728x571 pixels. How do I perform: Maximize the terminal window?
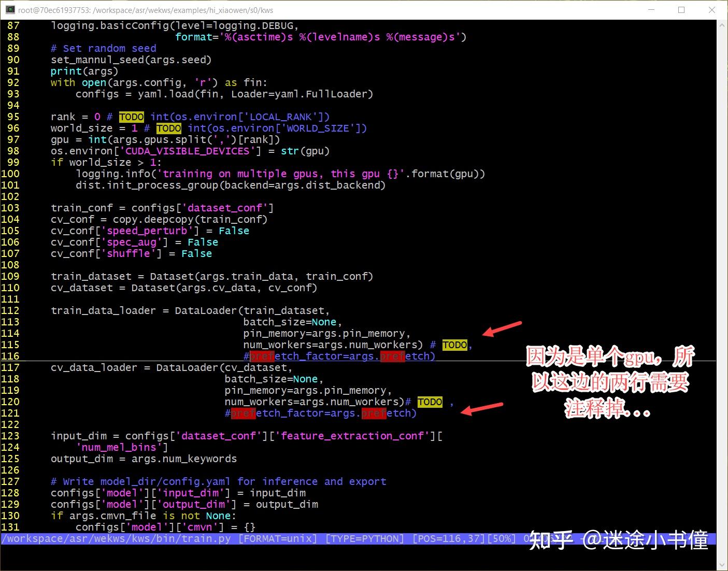click(681, 10)
